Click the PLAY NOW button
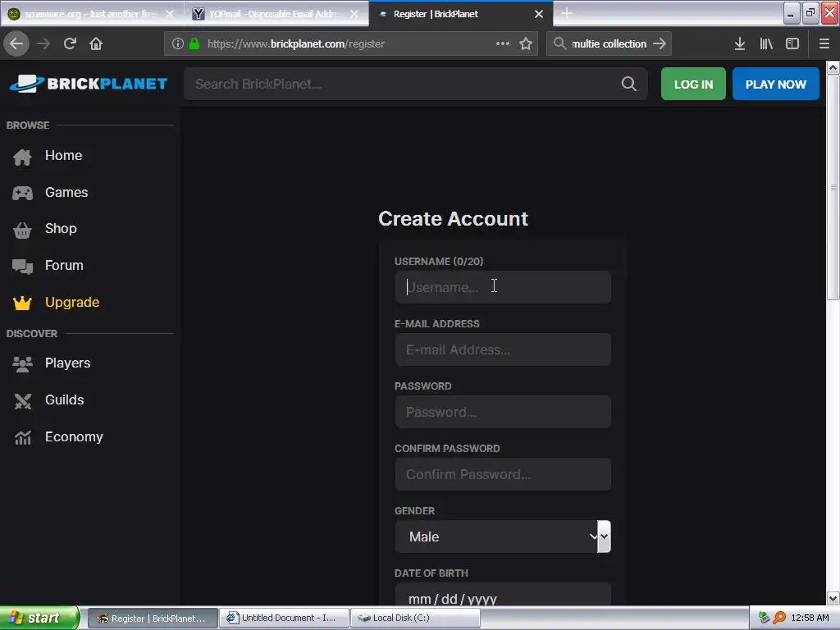Screen dimensions: 840x630 coord(776,84)
